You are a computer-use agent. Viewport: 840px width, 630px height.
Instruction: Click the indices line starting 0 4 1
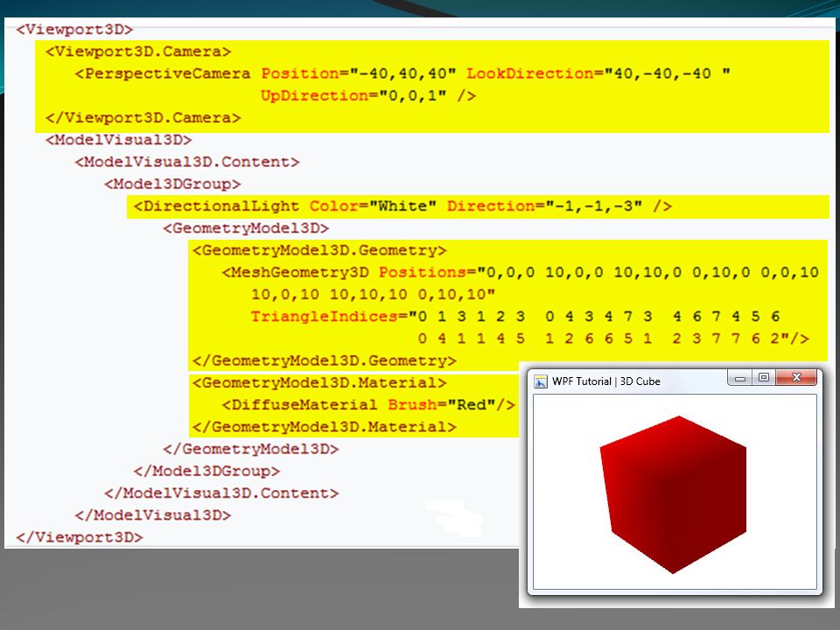612,339
